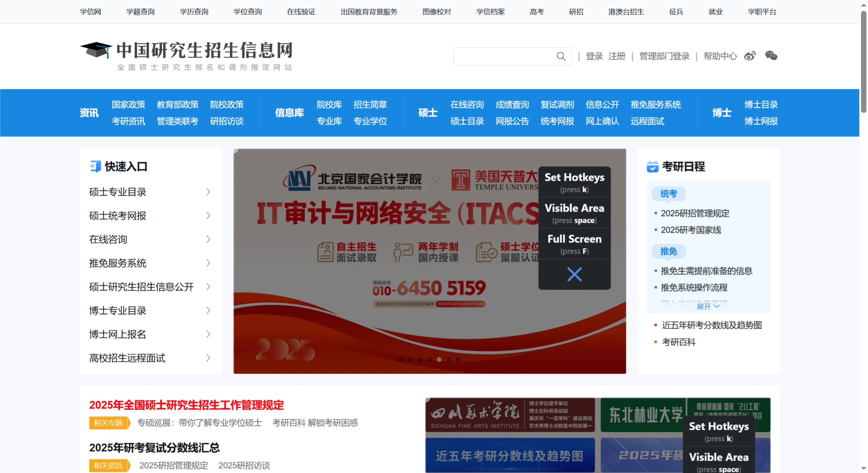The width and height of the screenshot is (868, 473).
Task: Open 考研百科 解锁考研困惑 link
Action: click(x=315, y=423)
